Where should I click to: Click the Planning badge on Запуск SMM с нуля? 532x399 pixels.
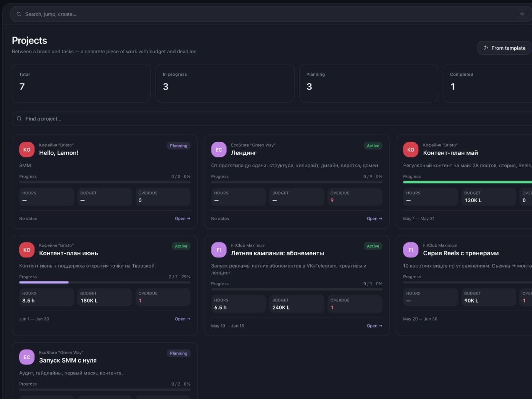click(x=179, y=353)
